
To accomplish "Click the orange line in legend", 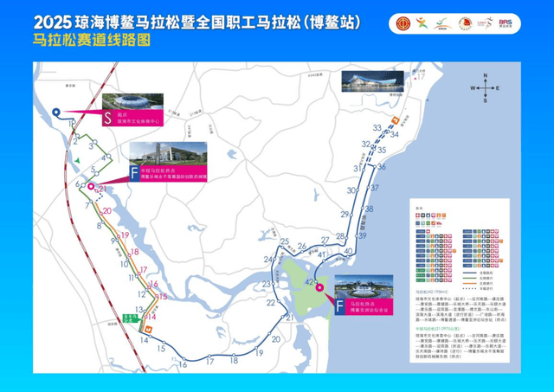I will pos(470,284).
